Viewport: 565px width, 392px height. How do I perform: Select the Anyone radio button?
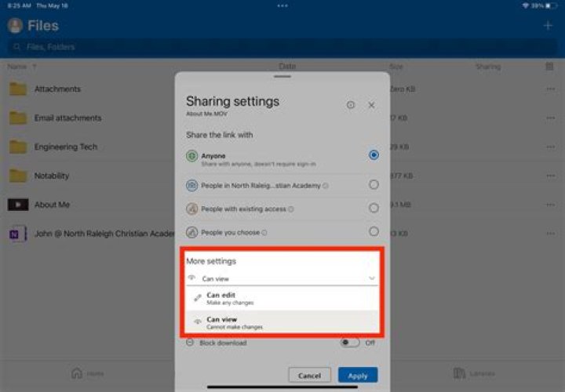374,155
